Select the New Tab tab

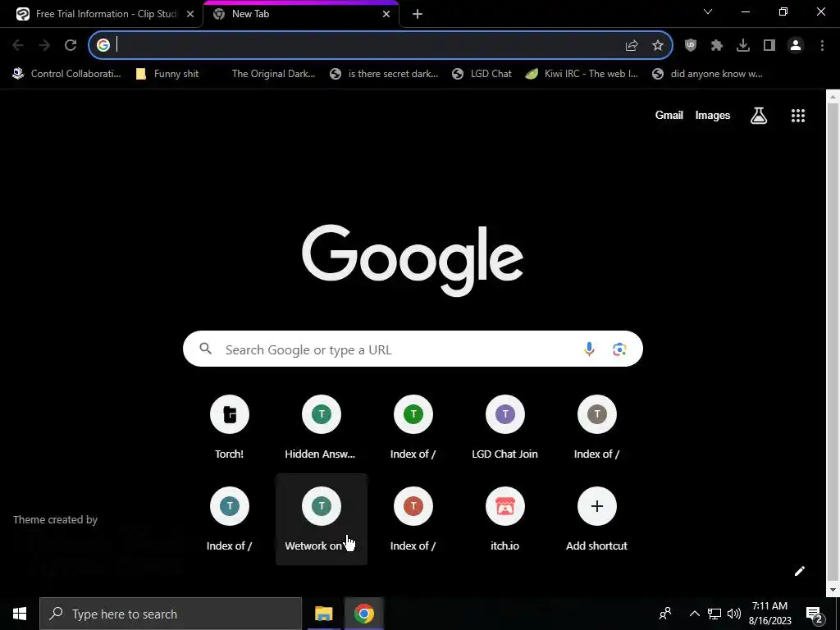[300, 14]
